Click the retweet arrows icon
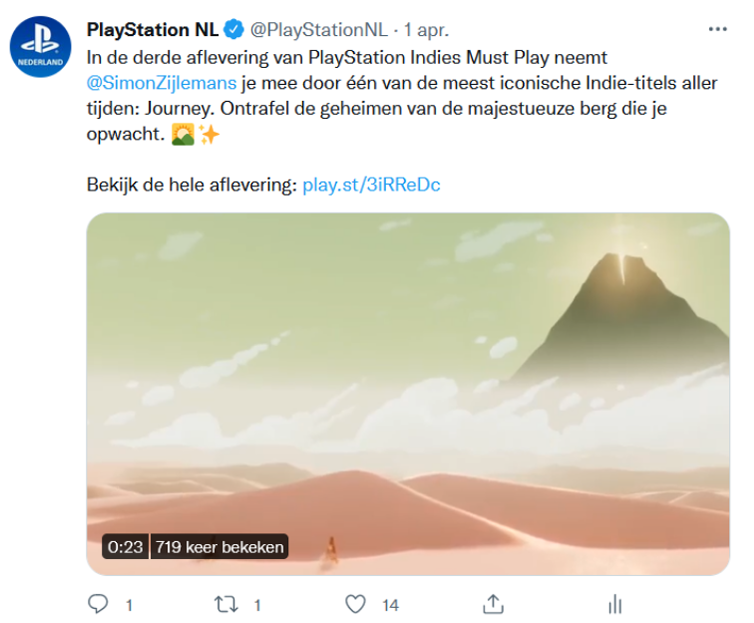Viewport: 754px width, 623px height. tap(226, 604)
